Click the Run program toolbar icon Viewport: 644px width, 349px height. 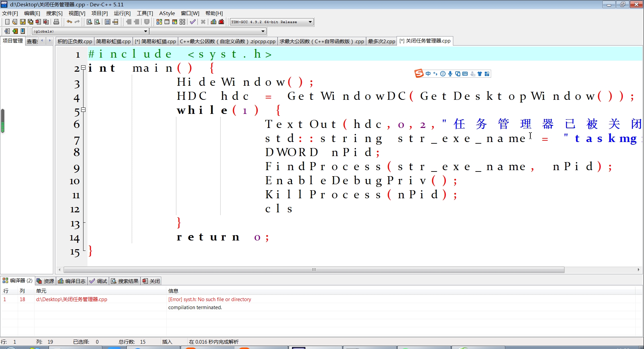(167, 22)
